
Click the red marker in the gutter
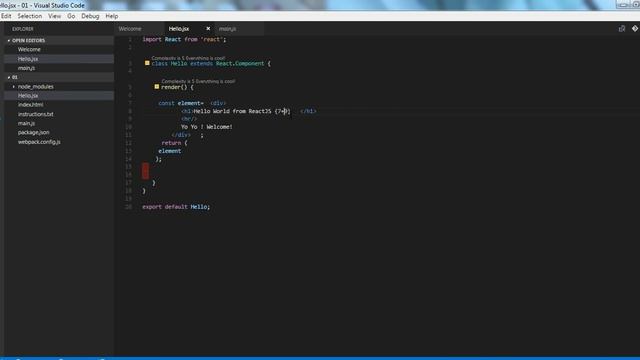pyautogui.click(x=145, y=171)
